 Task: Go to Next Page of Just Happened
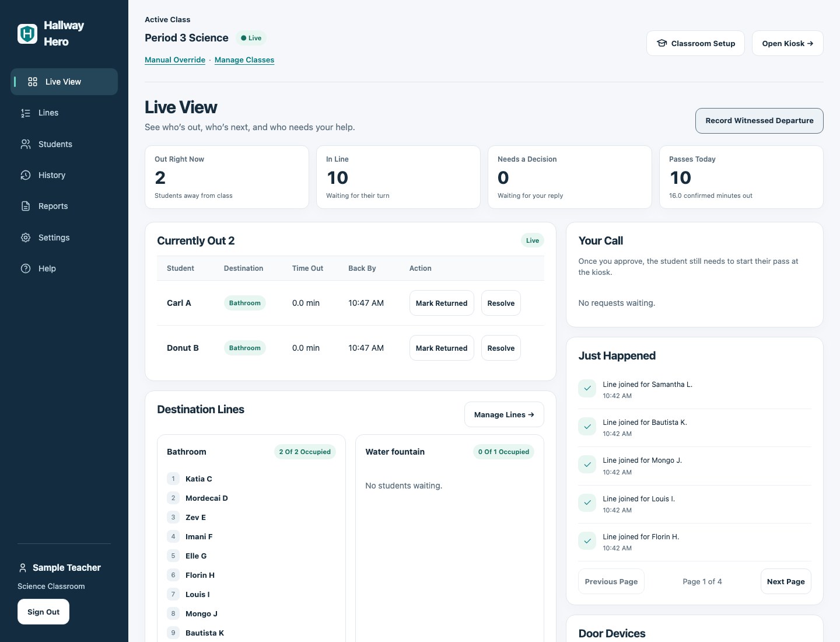point(786,581)
